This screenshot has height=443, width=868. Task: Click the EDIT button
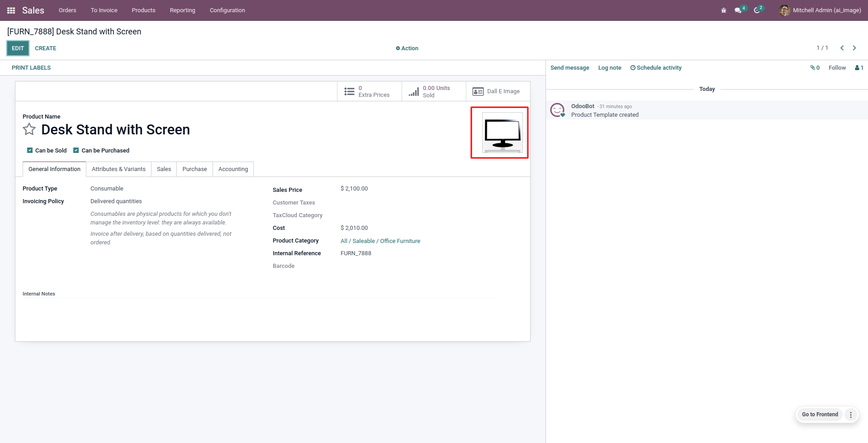pyautogui.click(x=18, y=48)
